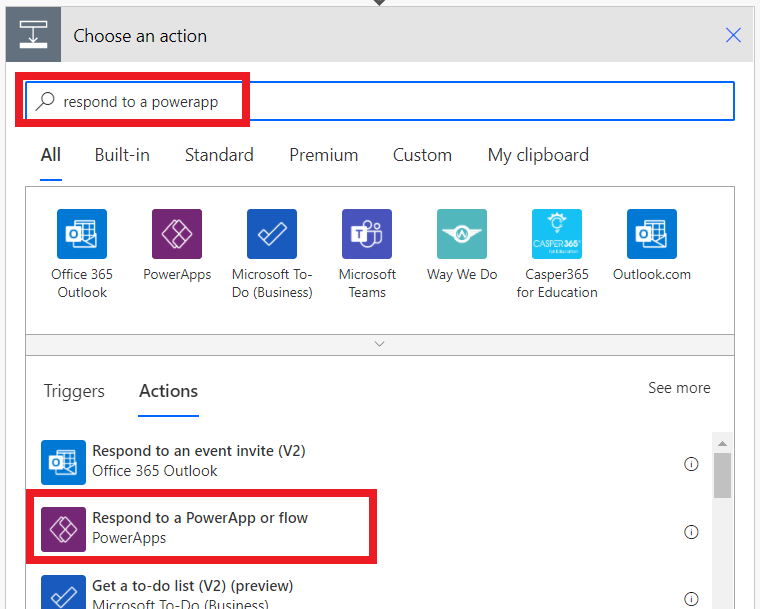Choose the Outlook.com connector icon
Screen dimensions: 760x609
coord(651,234)
